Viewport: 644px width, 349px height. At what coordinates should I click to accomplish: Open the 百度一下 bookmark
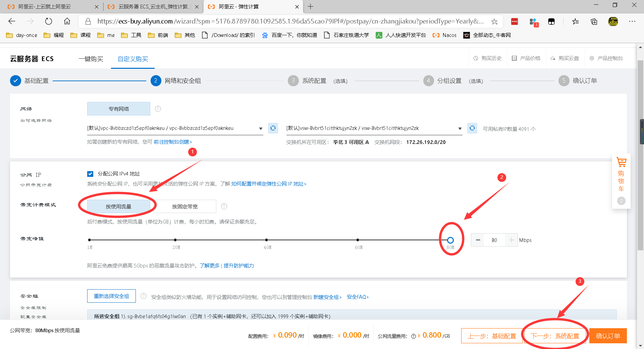click(x=290, y=35)
